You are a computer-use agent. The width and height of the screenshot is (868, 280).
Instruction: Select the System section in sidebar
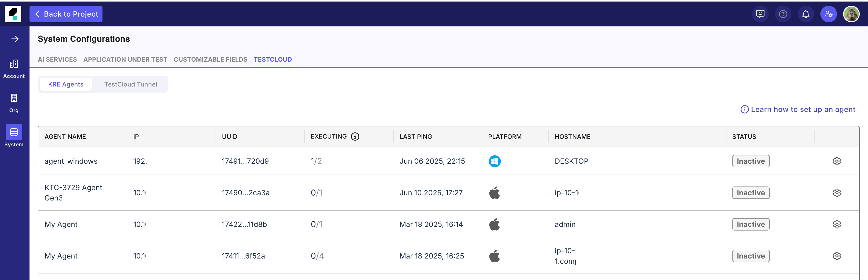(x=14, y=136)
